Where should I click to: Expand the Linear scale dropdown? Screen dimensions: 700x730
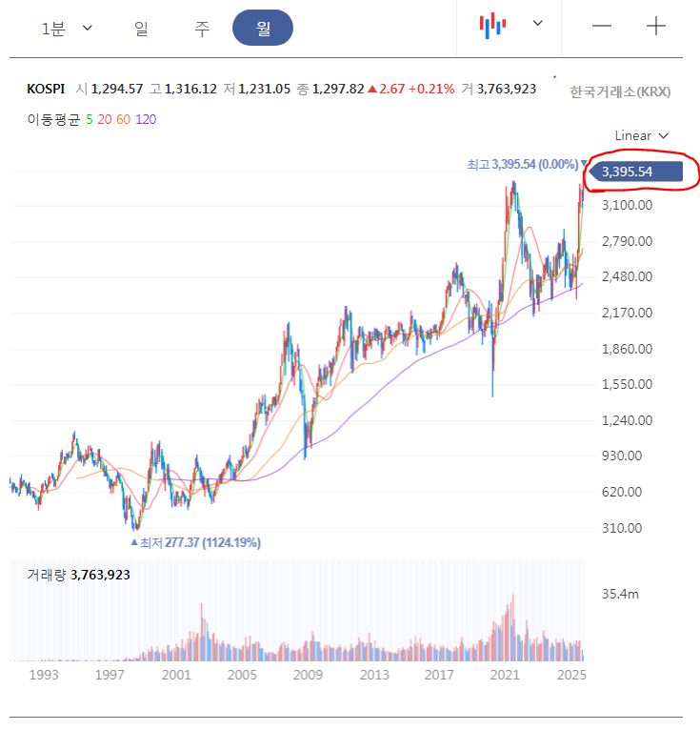[642, 135]
